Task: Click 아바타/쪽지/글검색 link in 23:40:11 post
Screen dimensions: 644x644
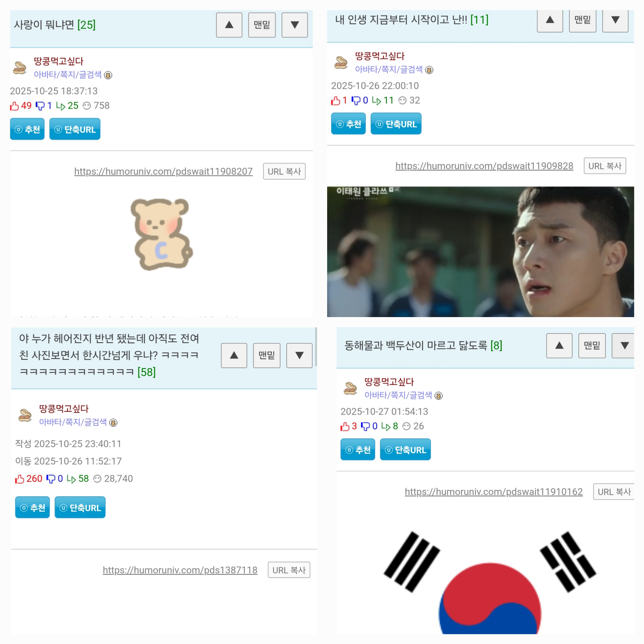Action: tap(73, 422)
